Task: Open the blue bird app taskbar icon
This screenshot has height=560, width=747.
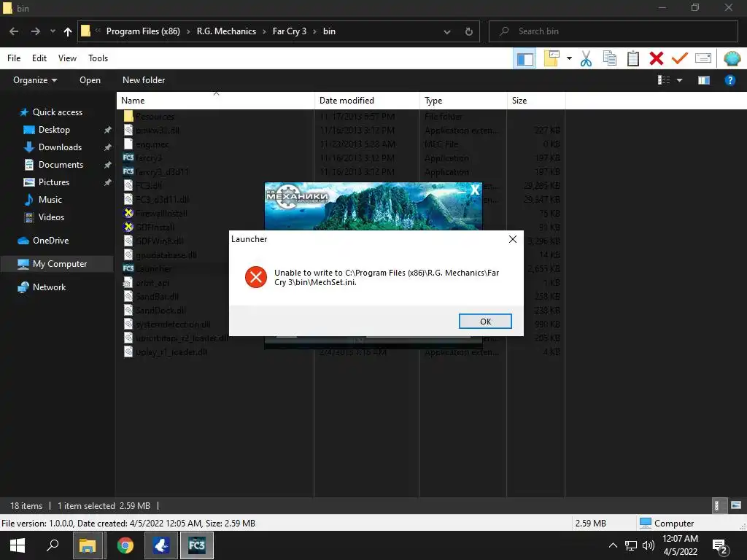Action: click(x=161, y=545)
